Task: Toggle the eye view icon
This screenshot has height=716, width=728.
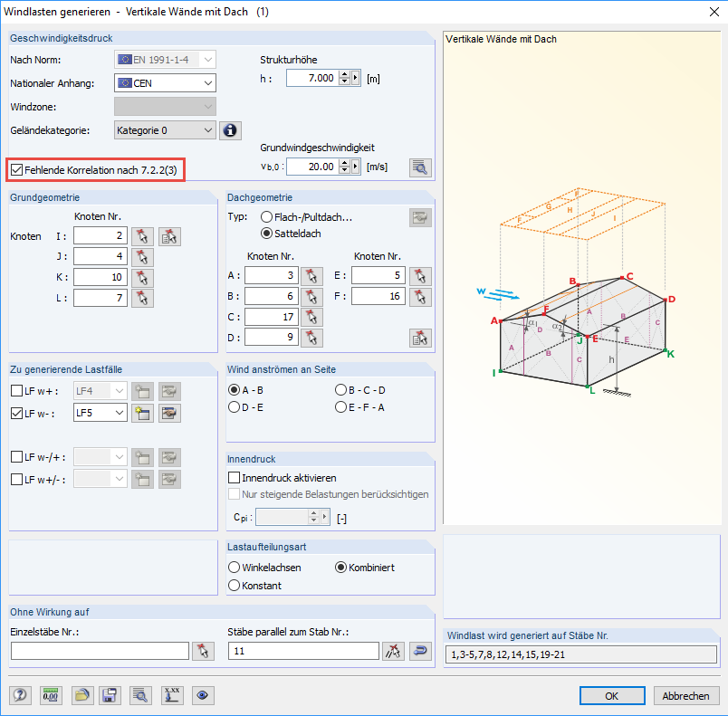Action: pos(203,695)
